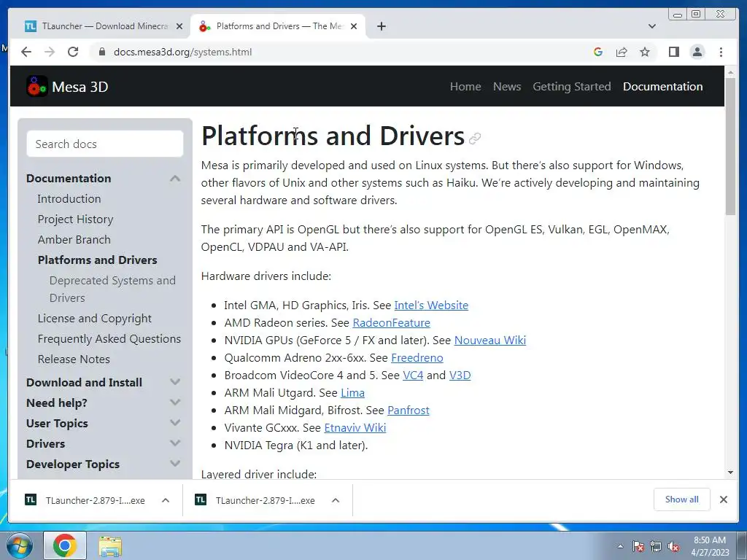Open options arrow for second TLauncher download
747x560 pixels.
coord(336,500)
